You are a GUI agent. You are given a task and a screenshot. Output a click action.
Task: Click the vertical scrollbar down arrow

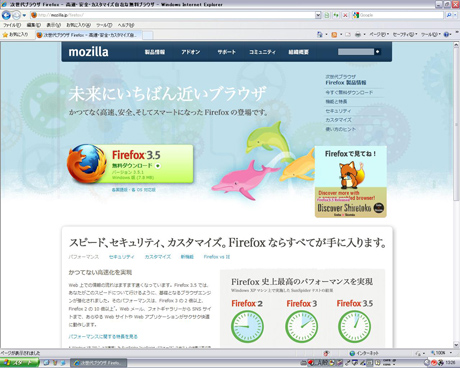coord(456,345)
